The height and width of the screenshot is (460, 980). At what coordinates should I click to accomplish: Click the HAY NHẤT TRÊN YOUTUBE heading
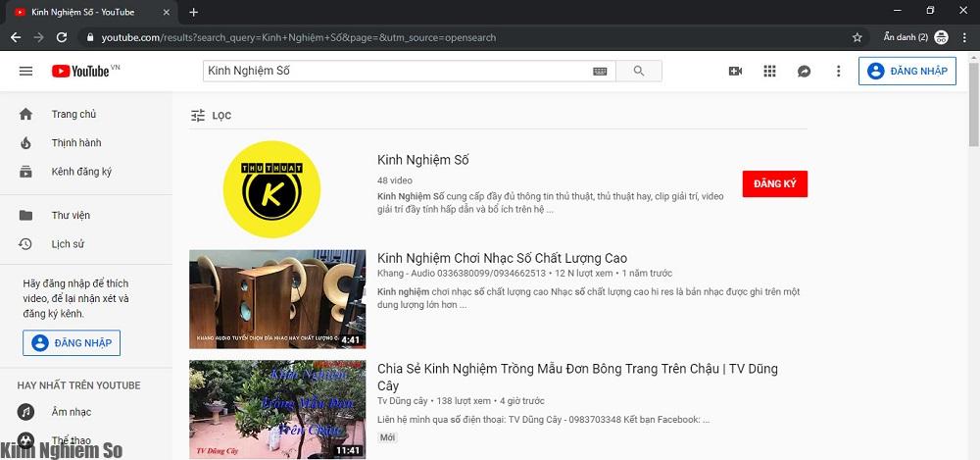pos(78,385)
